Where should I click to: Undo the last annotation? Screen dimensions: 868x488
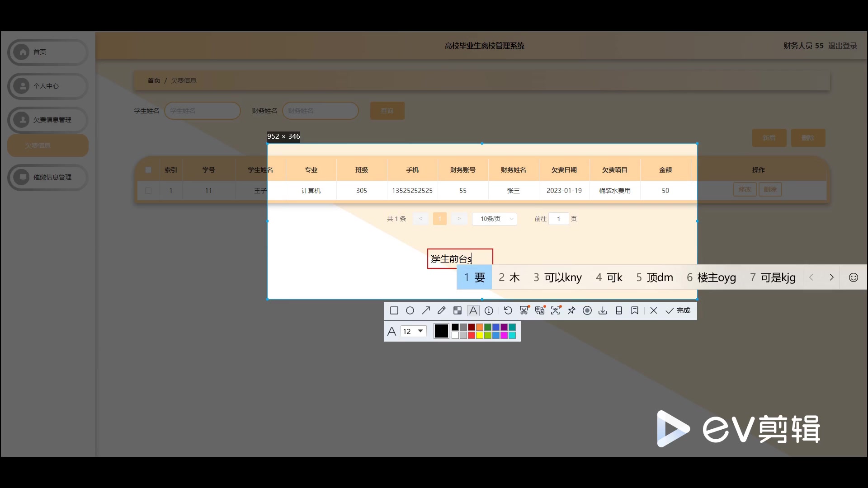click(508, 310)
